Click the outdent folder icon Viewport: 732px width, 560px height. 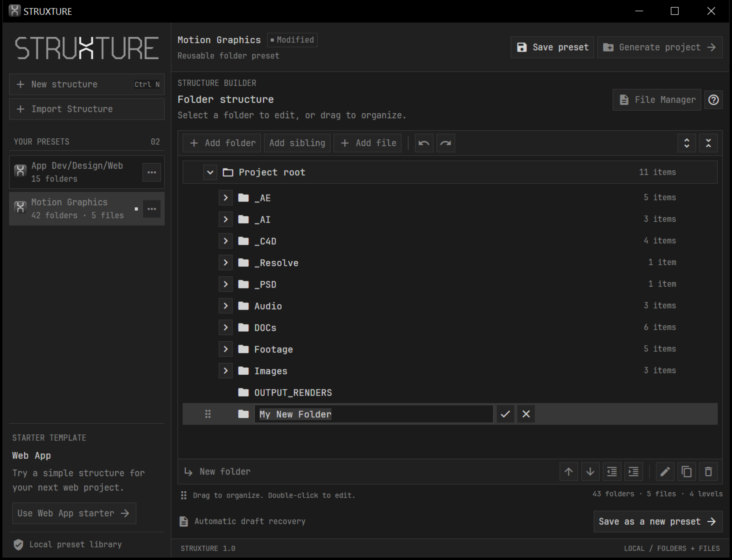(612, 472)
